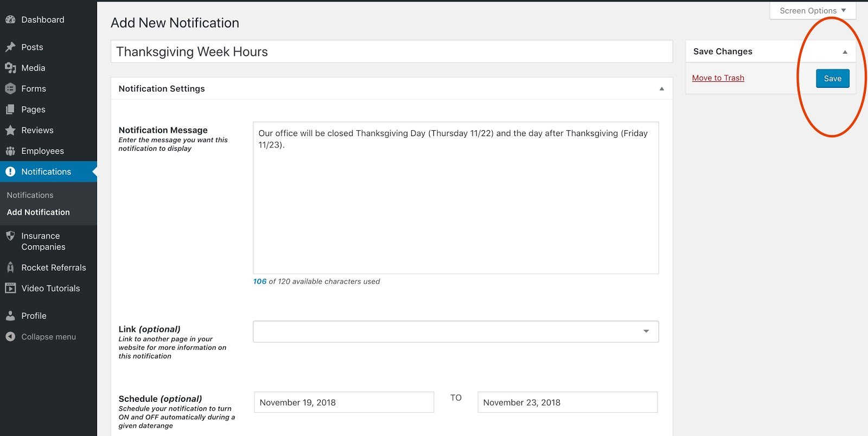The width and height of the screenshot is (868, 436).
Task: Click the Video Tutorials play icon
Action: 10,288
